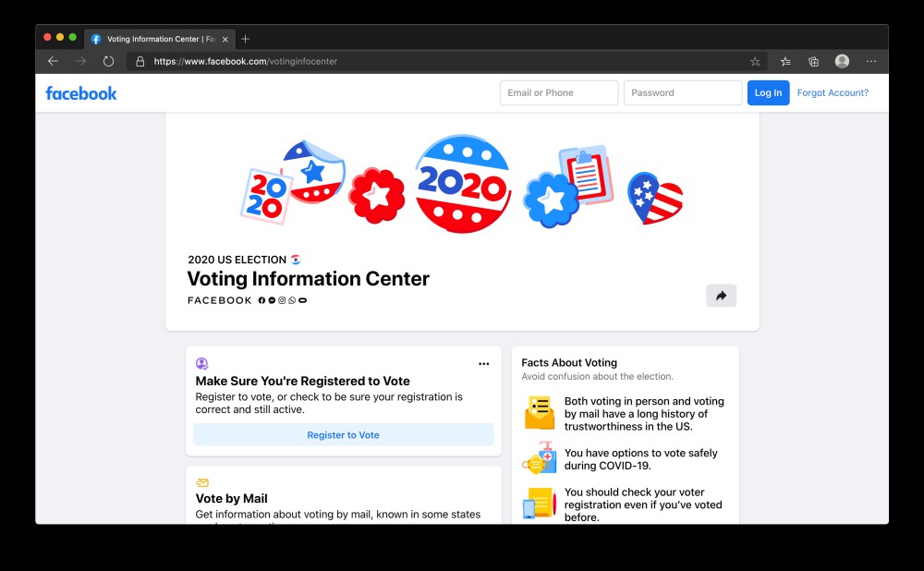
Task: Click the '2020 US ELECTION' label
Action: 237,260
